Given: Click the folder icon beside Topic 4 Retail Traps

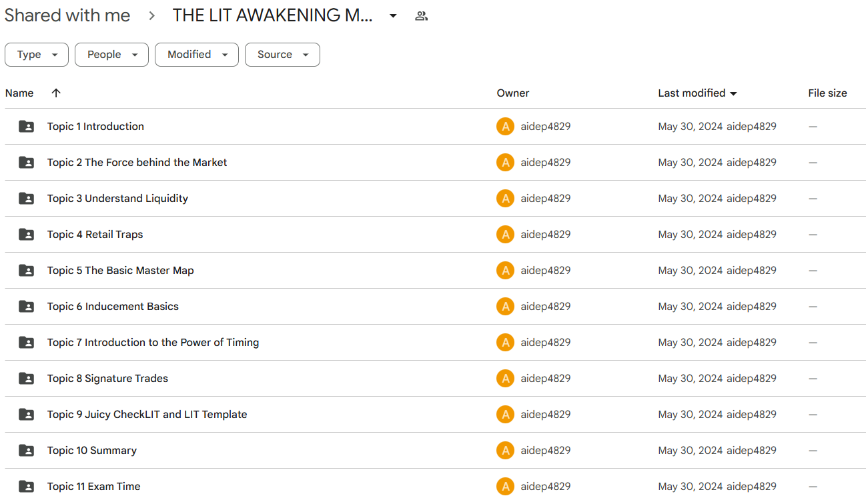Looking at the screenshot, I should point(26,234).
